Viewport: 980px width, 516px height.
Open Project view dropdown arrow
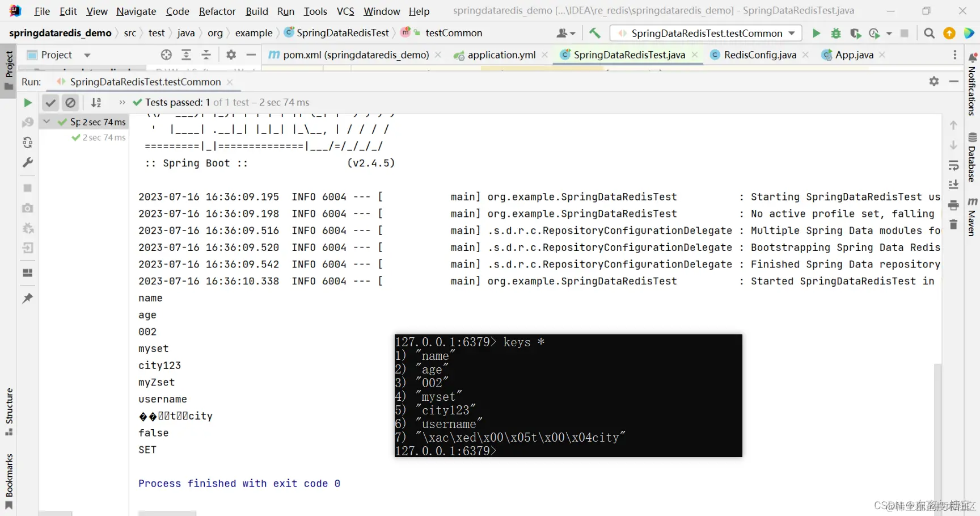pyautogui.click(x=87, y=55)
